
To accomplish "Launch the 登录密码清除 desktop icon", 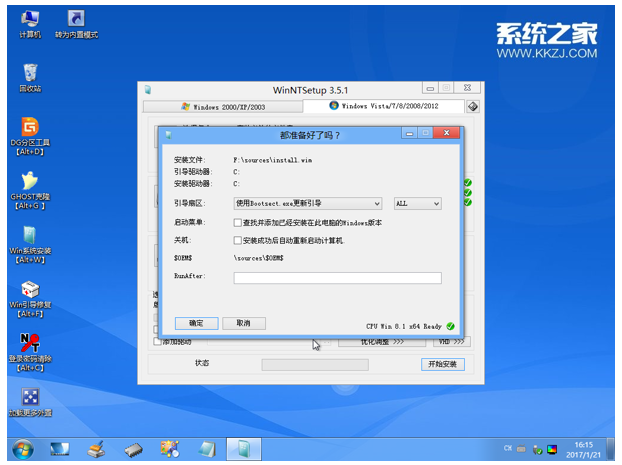I will 30,353.
